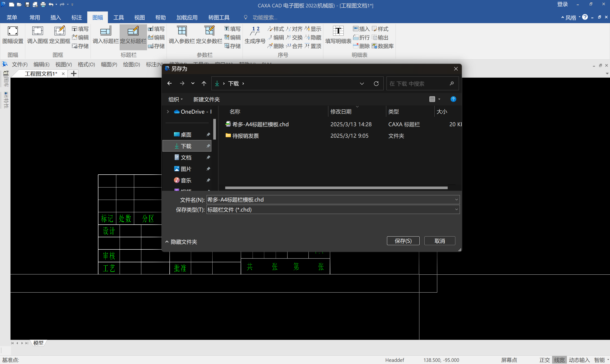
Task: Open the 幅面(P) menu
Action: (x=109, y=65)
